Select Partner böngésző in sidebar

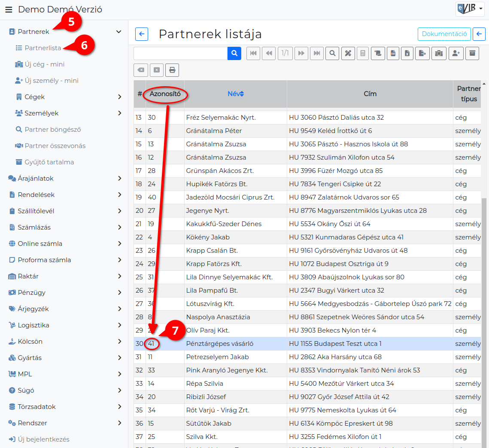click(x=53, y=130)
